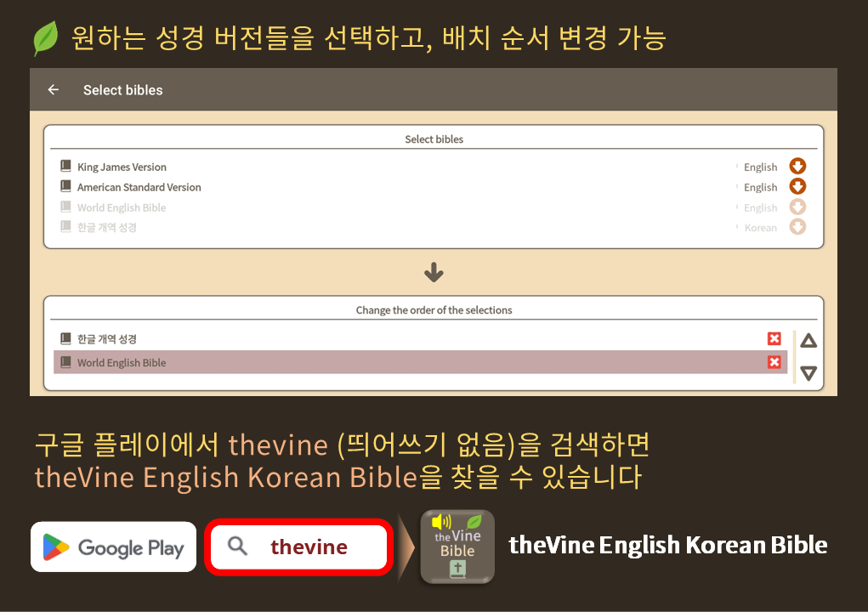Move the selected bible up with the triangle
The image size is (868, 612).
point(808,340)
